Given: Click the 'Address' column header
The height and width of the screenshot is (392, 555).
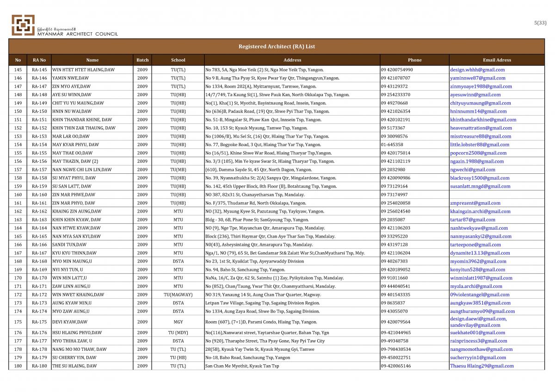Looking at the screenshot, I should [292, 60].
